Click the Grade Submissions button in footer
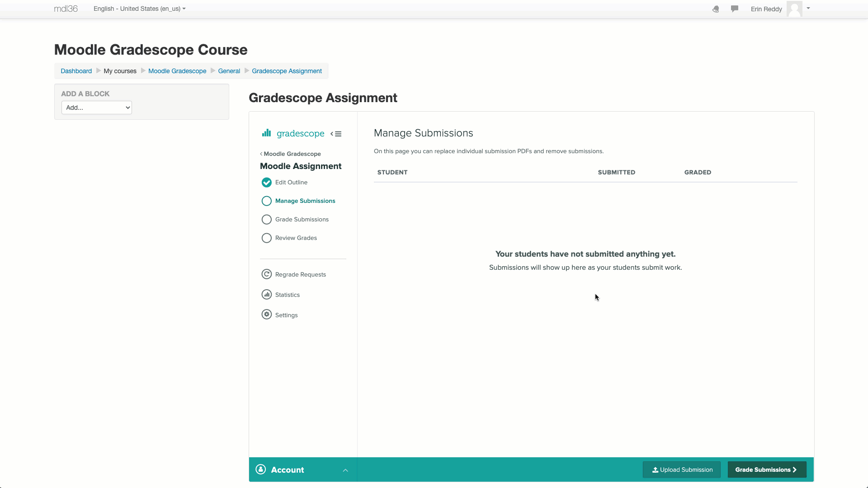The width and height of the screenshot is (868, 488). click(767, 470)
